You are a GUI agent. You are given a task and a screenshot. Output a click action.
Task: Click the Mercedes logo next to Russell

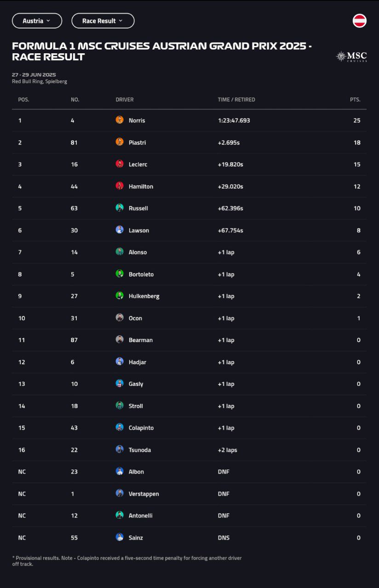click(119, 208)
